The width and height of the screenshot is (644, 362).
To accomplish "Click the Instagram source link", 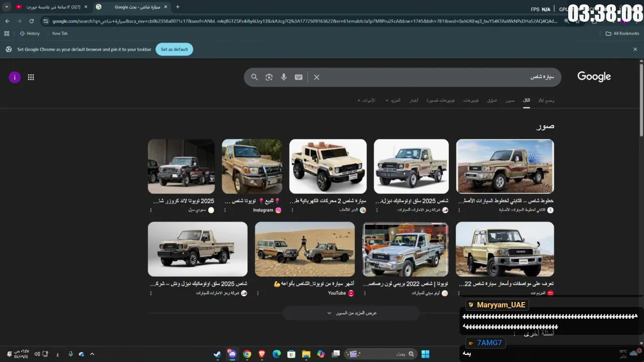I will 267,210.
